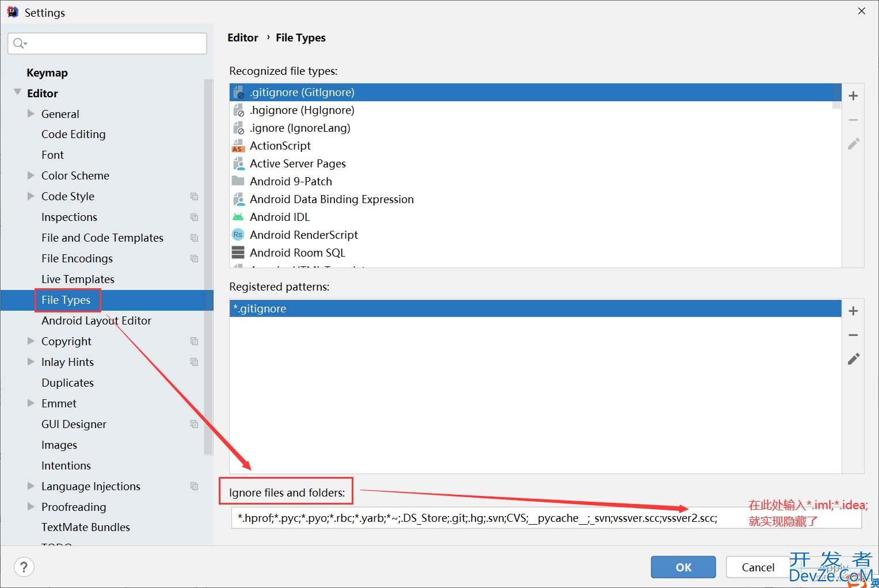
Task: Open Android Layout Editor settings
Action: click(x=96, y=320)
